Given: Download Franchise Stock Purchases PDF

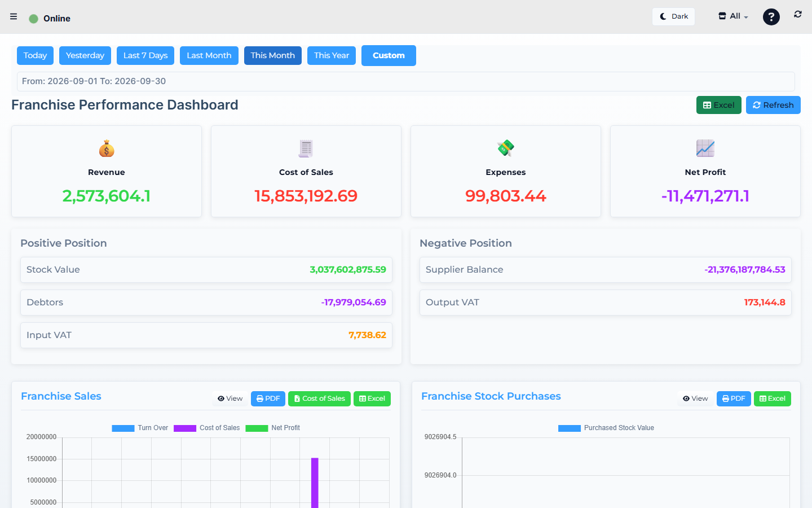Looking at the screenshot, I should click(x=734, y=398).
